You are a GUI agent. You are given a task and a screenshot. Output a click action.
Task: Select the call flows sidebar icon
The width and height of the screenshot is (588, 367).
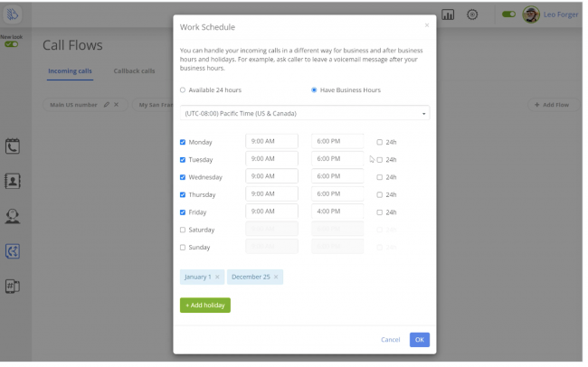[13, 251]
